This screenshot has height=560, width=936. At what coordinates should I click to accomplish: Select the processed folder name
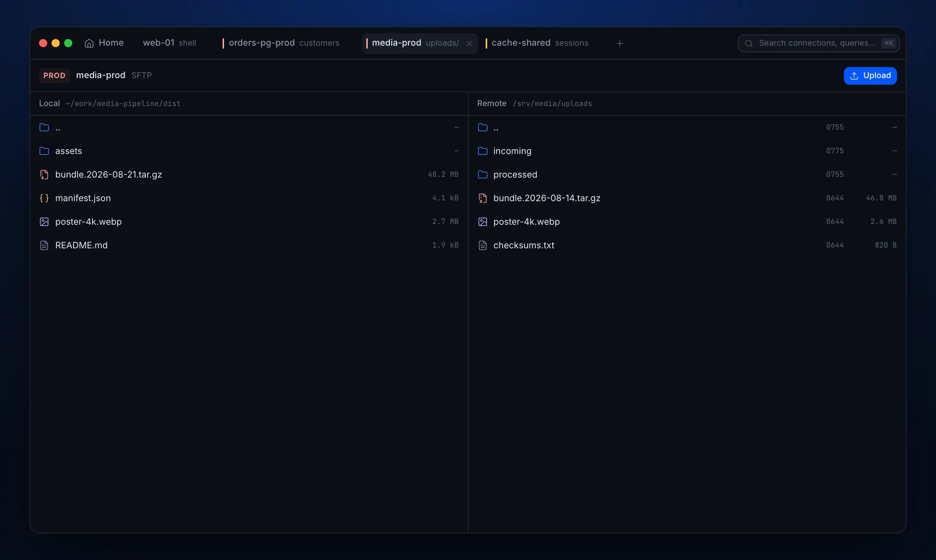tap(515, 175)
